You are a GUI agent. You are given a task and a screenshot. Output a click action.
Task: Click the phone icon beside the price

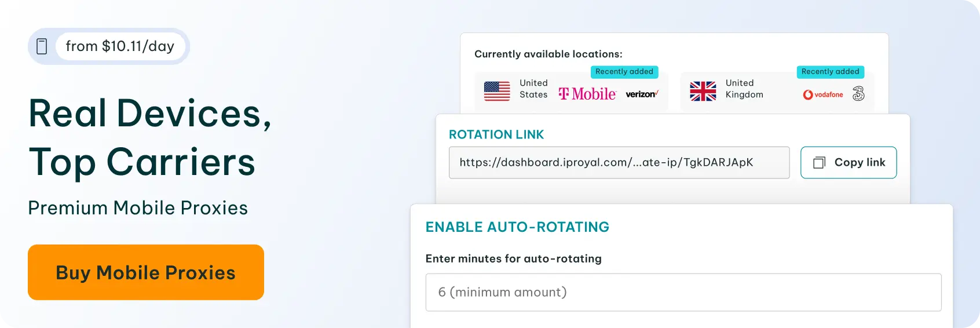[42, 46]
